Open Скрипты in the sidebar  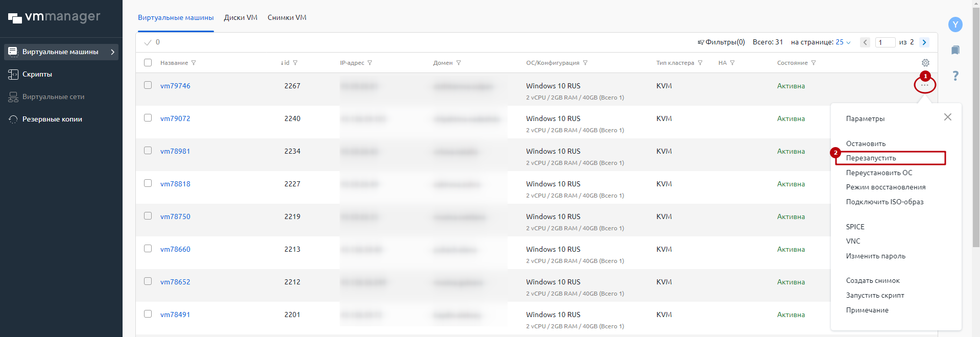click(37, 75)
